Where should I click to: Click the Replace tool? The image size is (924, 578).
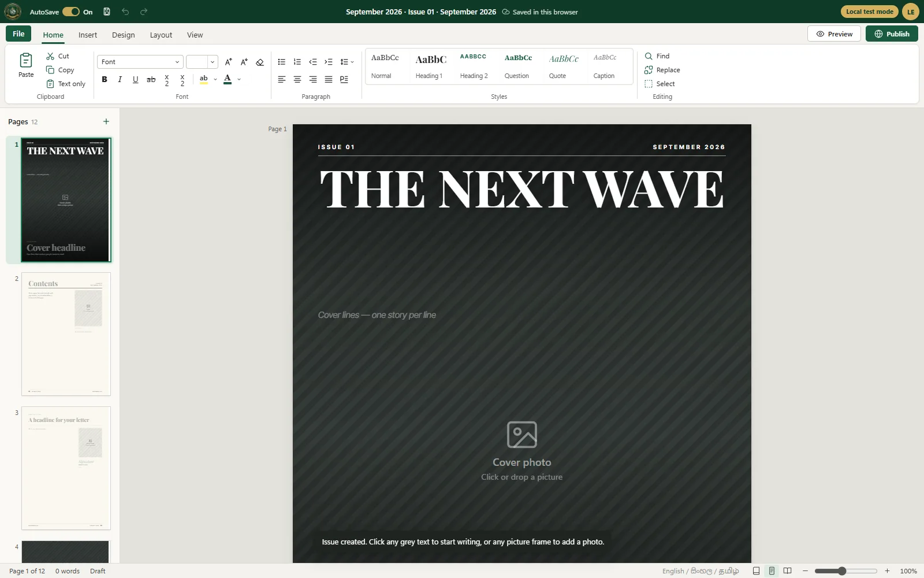click(x=662, y=70)
